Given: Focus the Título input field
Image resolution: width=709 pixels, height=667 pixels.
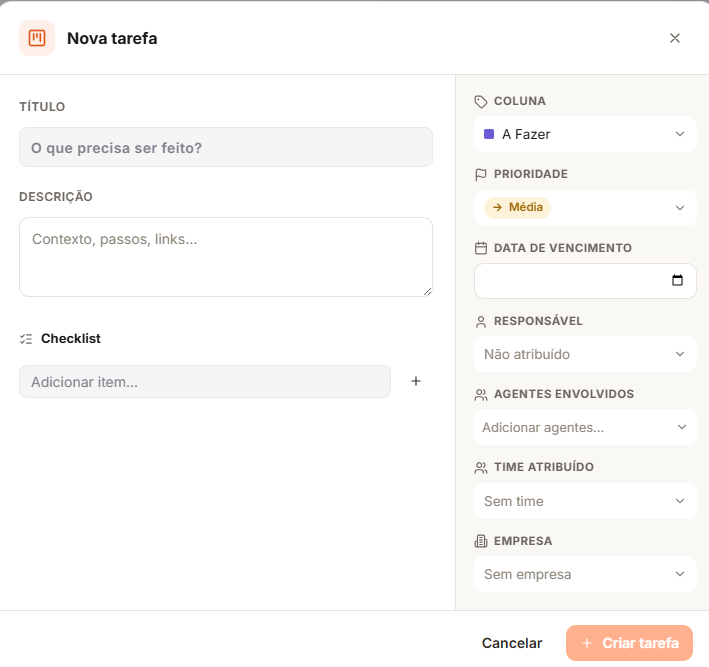Looking at the screenshot, I should tap(226, 147).
